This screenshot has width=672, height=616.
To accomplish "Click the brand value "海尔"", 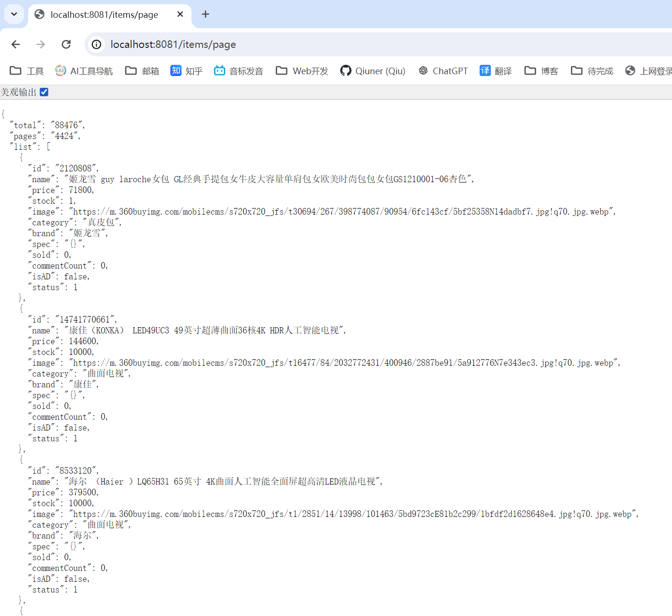I will click(x=82, y=535).
